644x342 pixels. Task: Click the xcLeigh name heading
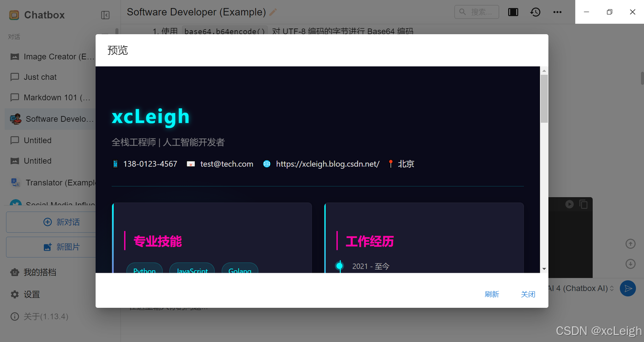pos(150,117)
